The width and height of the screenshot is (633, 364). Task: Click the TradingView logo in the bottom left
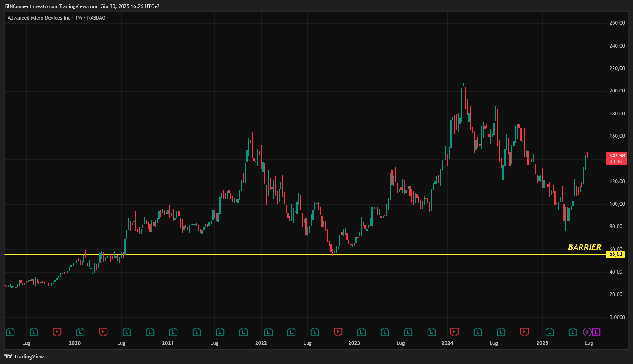24,356
